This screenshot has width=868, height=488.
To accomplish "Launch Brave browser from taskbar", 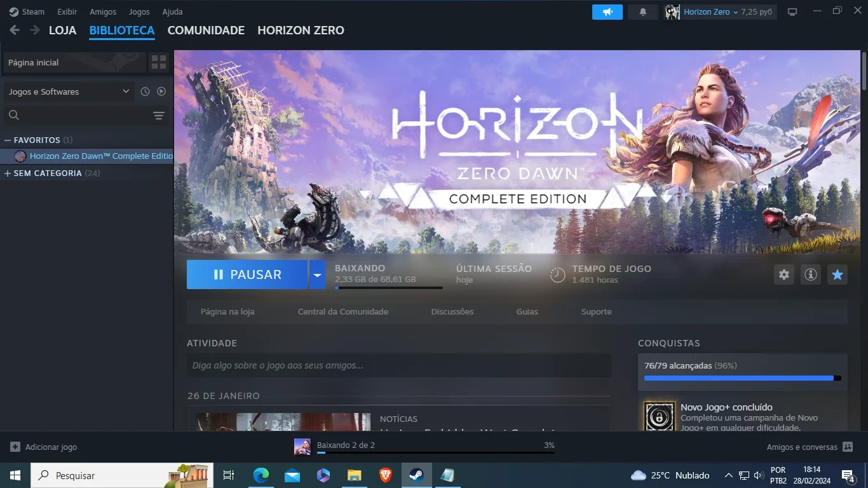I will point(385,475).
